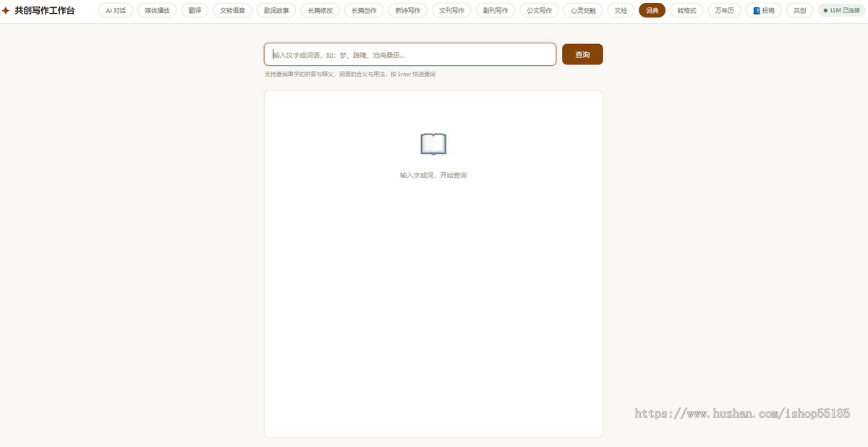Select the 文检 tab
This screenshot has width=868, height=447.
(x=621, y=11)
